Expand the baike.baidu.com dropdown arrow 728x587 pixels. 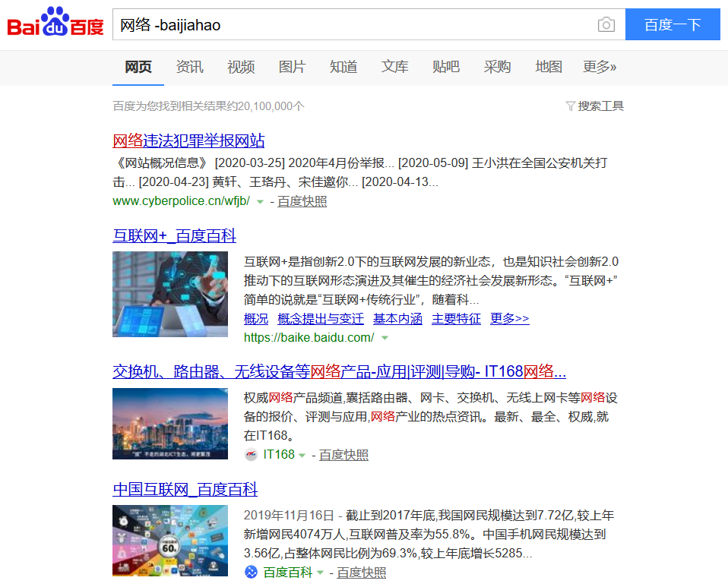385,338
